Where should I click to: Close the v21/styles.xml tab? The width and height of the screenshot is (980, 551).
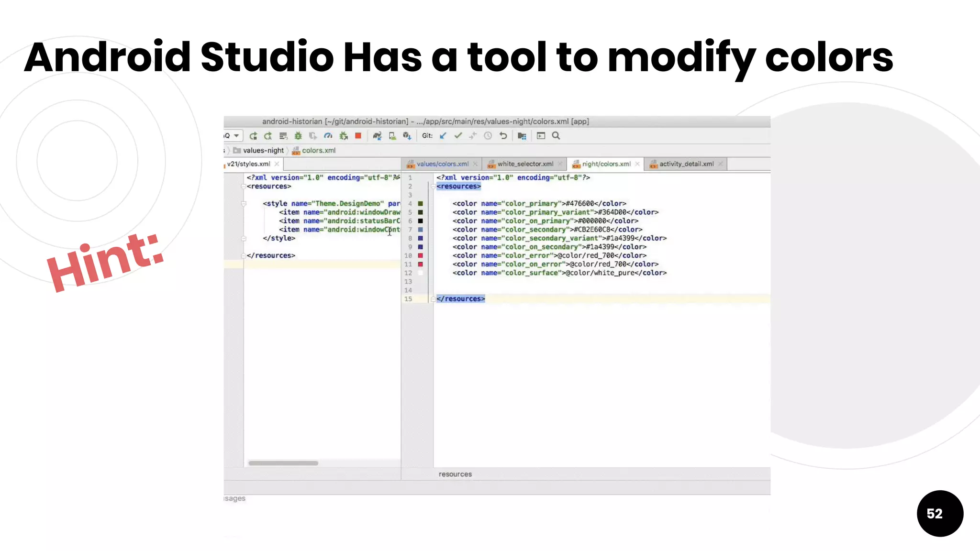point(277,164)
